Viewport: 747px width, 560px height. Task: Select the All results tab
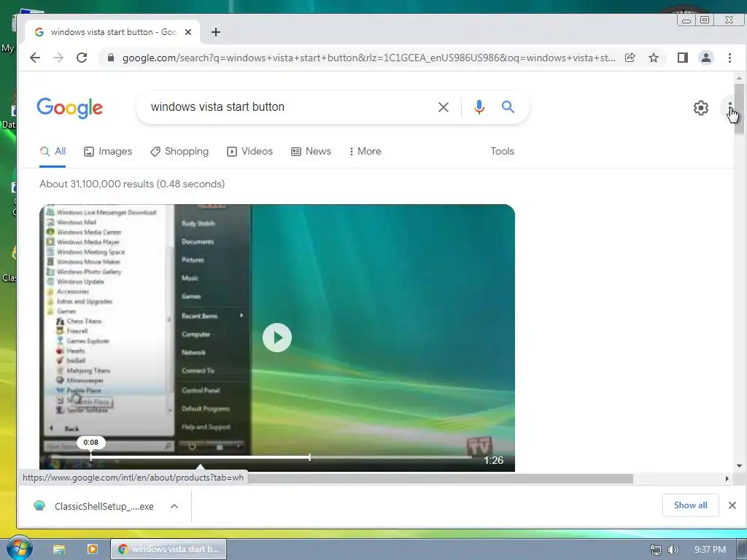click(x=53, y=152)
